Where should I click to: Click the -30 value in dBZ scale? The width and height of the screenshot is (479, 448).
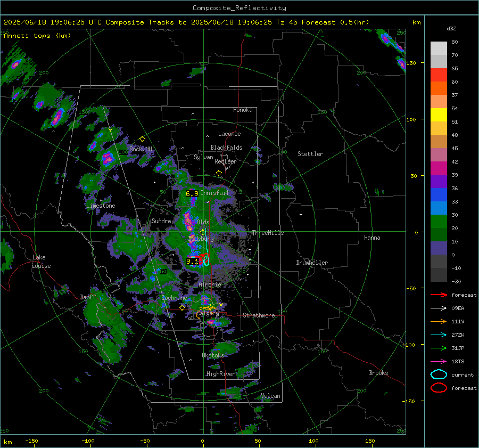(456, 281)
